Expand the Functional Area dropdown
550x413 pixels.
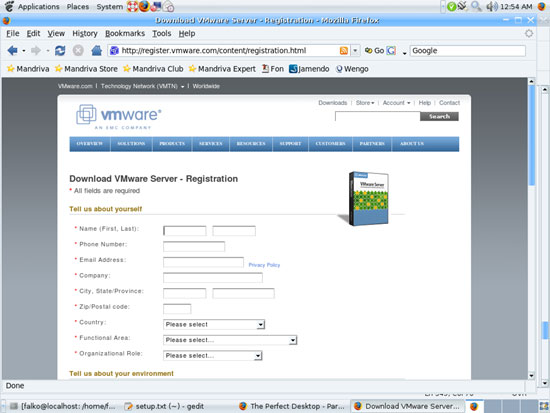(230, 340)
